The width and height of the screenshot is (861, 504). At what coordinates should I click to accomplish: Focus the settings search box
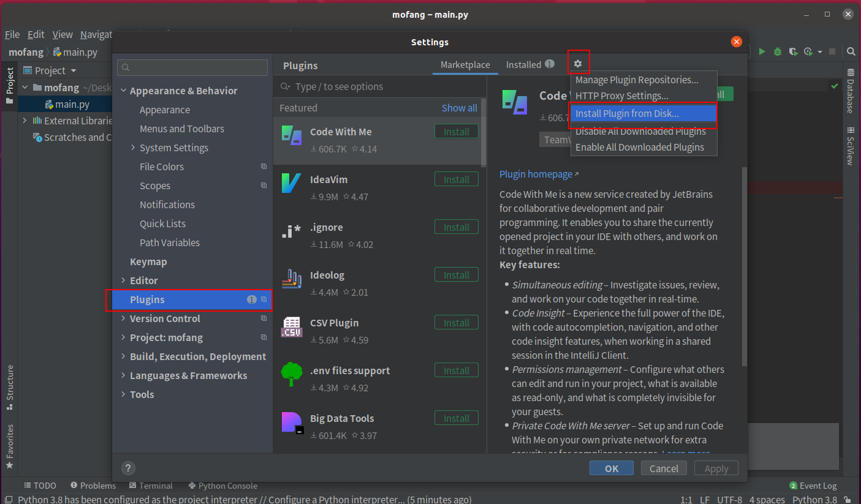point(192,67)
